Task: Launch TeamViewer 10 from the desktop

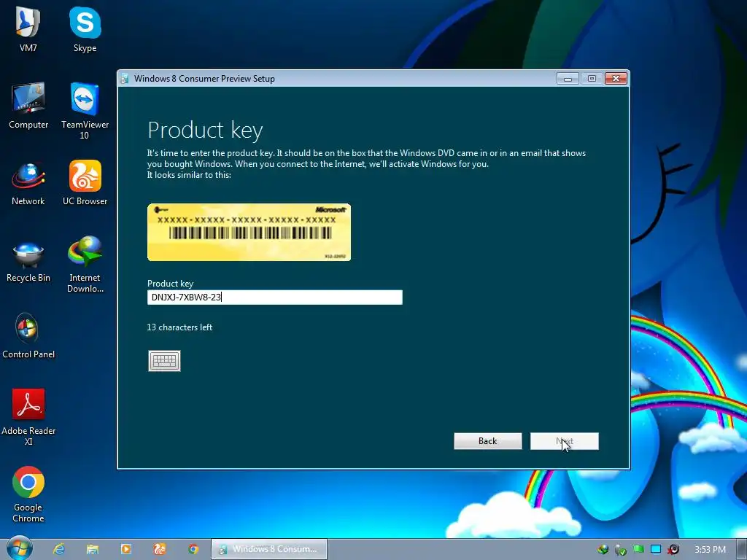Action: [85, 111]
